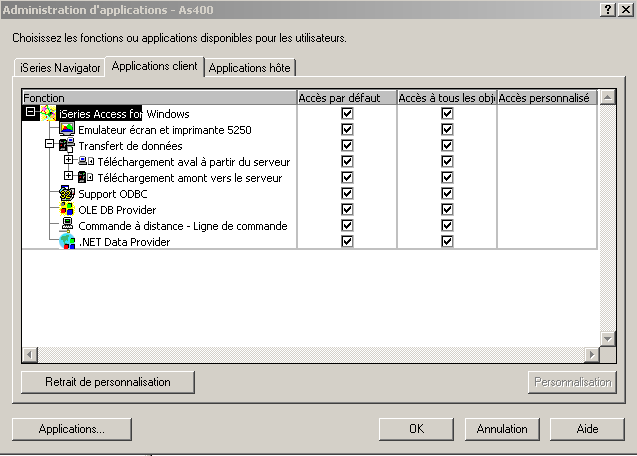Screen dimensions: 637x456
Task: Click the OLE DB Provider icon
Action: [67, 209]
